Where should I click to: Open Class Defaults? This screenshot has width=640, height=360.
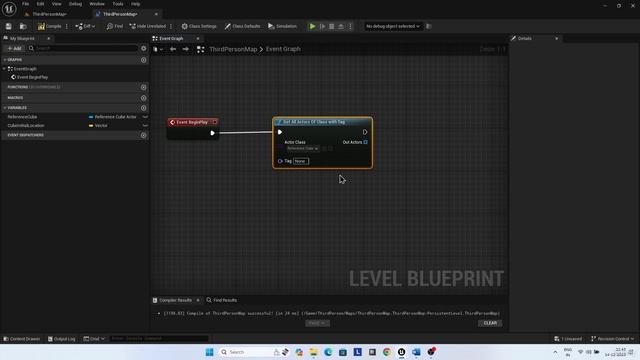pyautogui.click(x=242, y=26)
